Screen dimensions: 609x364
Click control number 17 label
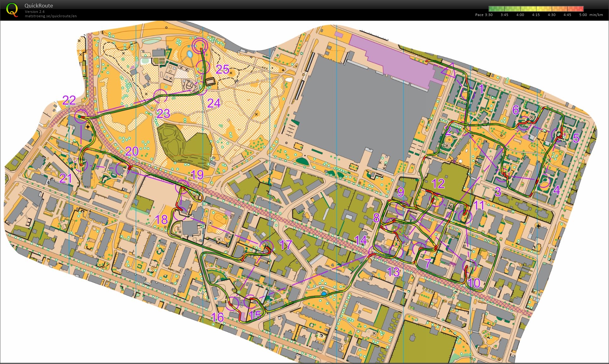(286, 245)
